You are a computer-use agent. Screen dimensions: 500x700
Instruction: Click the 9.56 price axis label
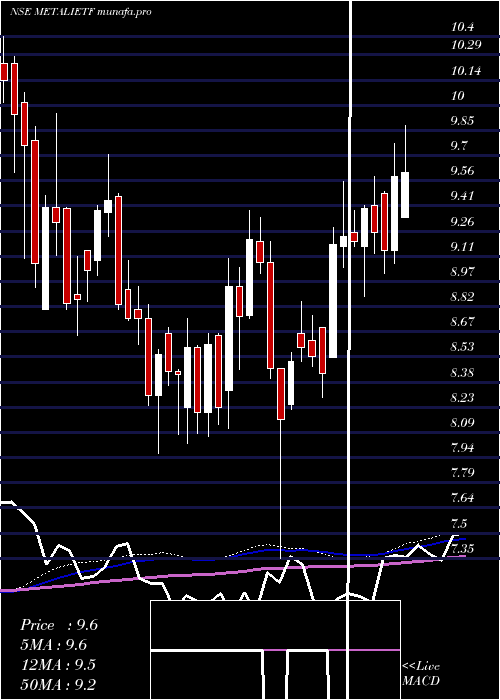(464, 171)
